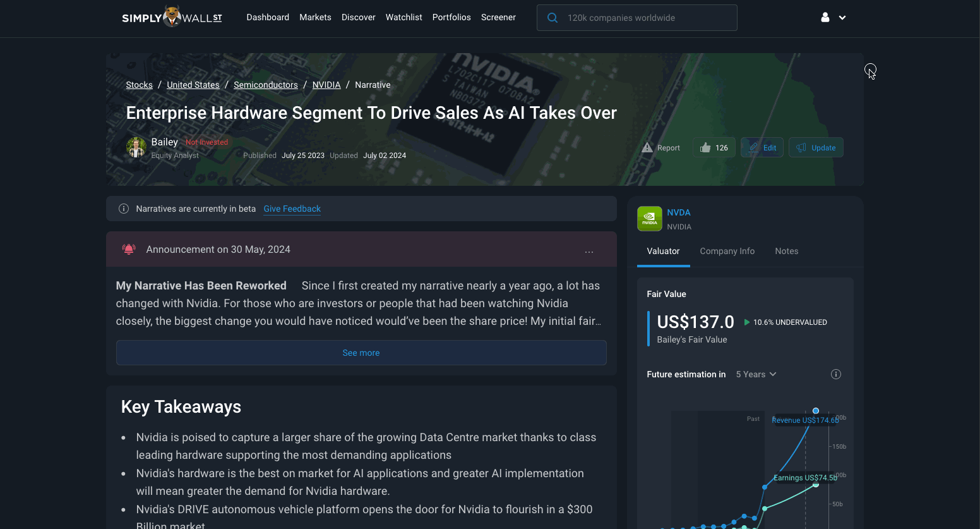Follow the NVIDIA breadcrumb link
The height and width of the screenshot is (529, 980).
tap(326, 85)
